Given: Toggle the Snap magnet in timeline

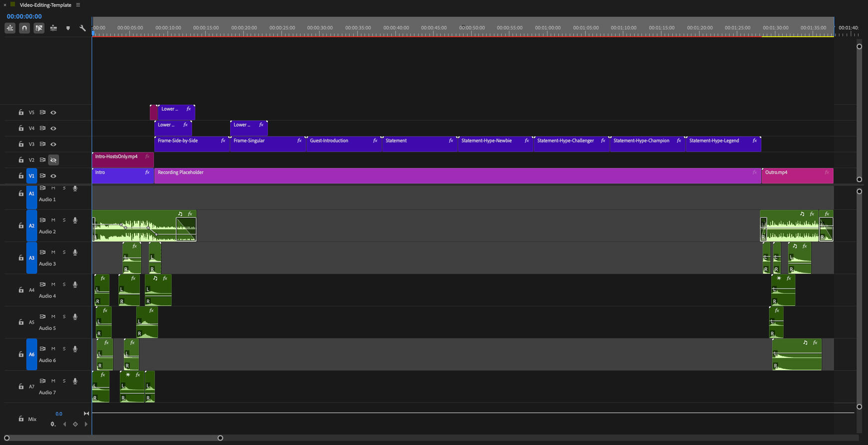Looking at the screenshot, I should (24, 28).
